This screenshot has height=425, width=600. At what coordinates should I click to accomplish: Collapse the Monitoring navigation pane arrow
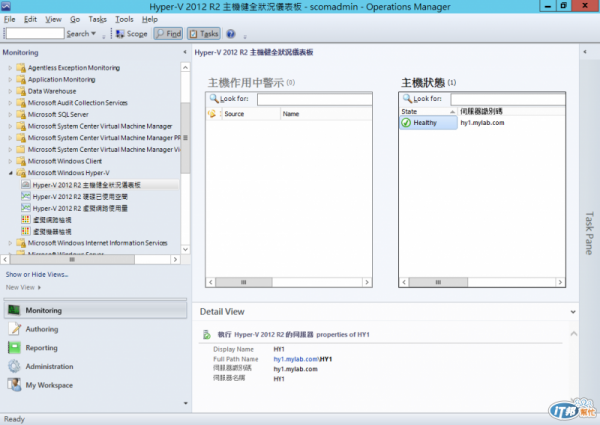click(185, 52)
